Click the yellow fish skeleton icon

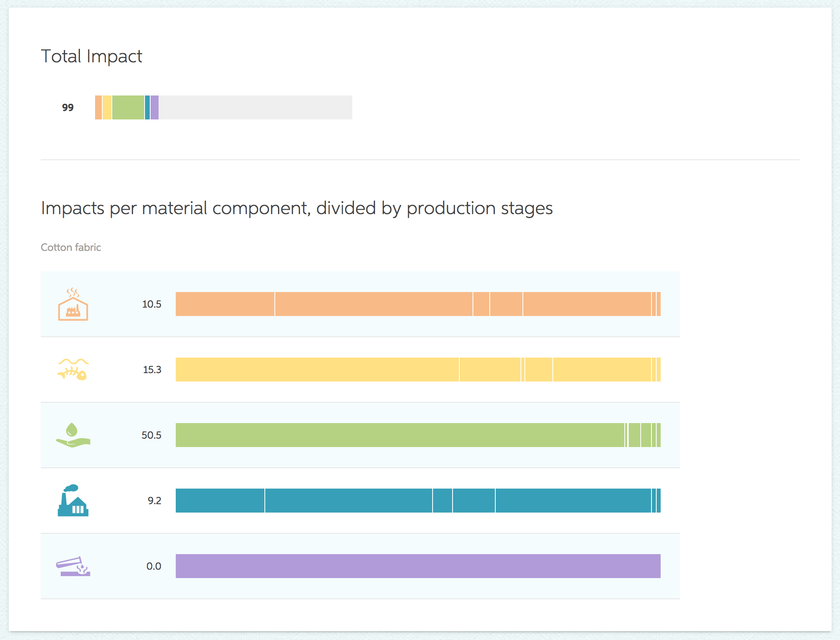point(73,369)
